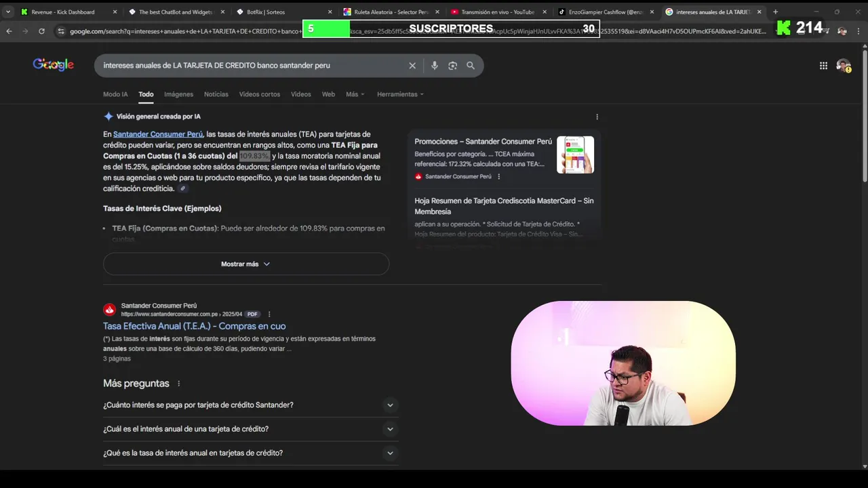Click the Tasas de Interés Clave heading
This screenshot has width=868, height=488.
click(162, 208)
